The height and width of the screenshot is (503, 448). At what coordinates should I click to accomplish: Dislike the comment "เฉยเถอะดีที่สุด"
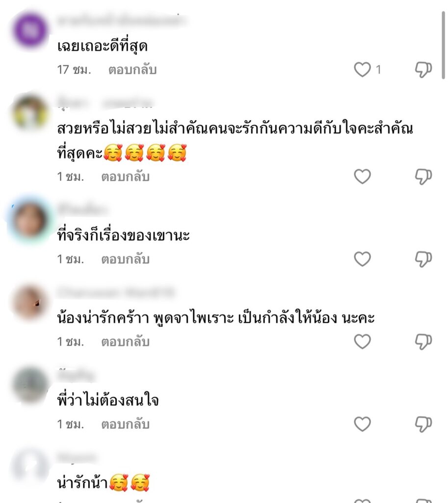point(423,70)
